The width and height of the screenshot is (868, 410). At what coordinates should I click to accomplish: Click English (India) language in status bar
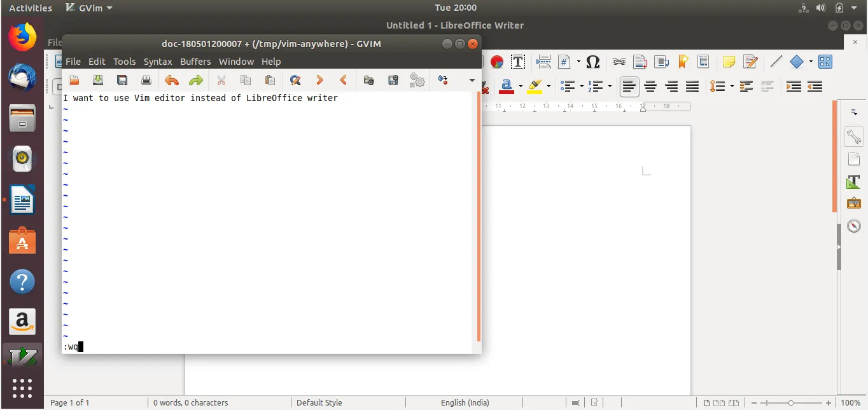click(465, 402)
